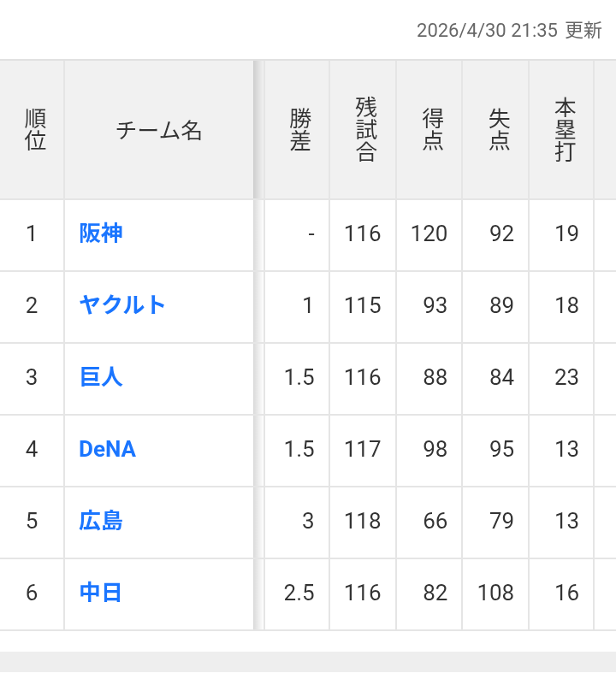Image resolution: width=616 pixels, height=685 pixels.
Task: Select DeNA's 残試合 value 117
Action: (x=363, y=449)
